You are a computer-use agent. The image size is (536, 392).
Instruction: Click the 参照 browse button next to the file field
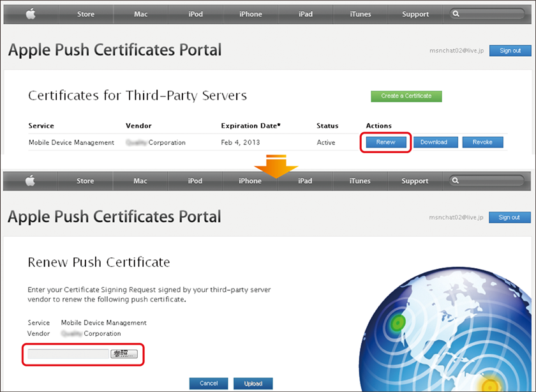(x=124, y=354)
